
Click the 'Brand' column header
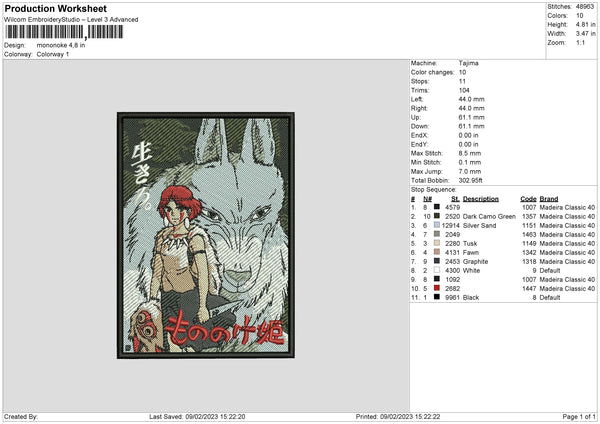[549, 199]
